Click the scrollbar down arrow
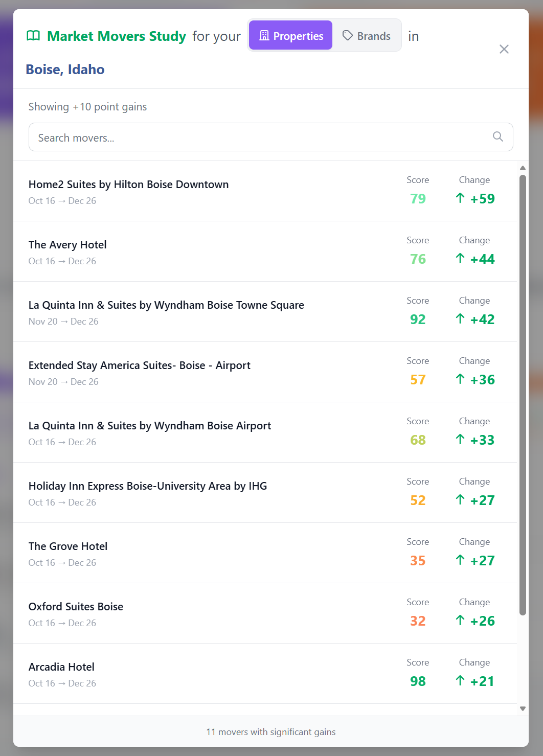The height and width of the screenshot is (756, 543). tap(523, 708)
